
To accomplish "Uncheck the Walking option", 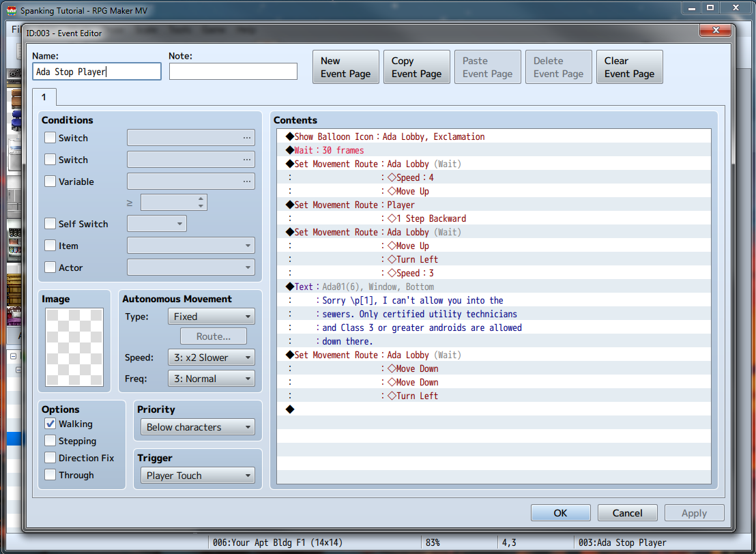I will [x=50, y=423].
